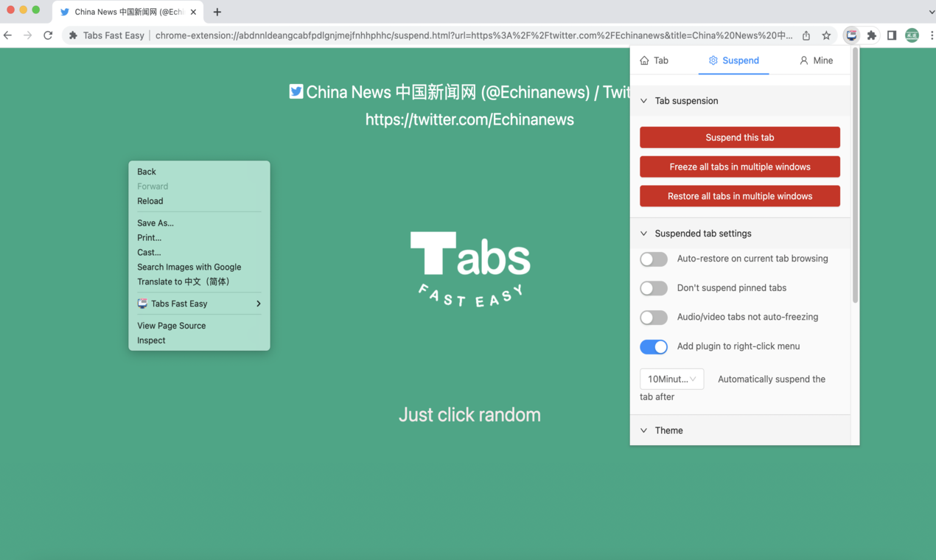The width and height of the screenshot is (936, 560).
Task: Click Suspend this tab button
Action: click(x=740, y=138)
